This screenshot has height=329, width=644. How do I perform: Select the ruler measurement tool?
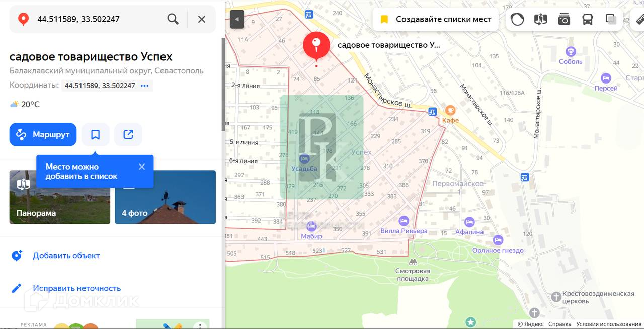click(639, 19)
